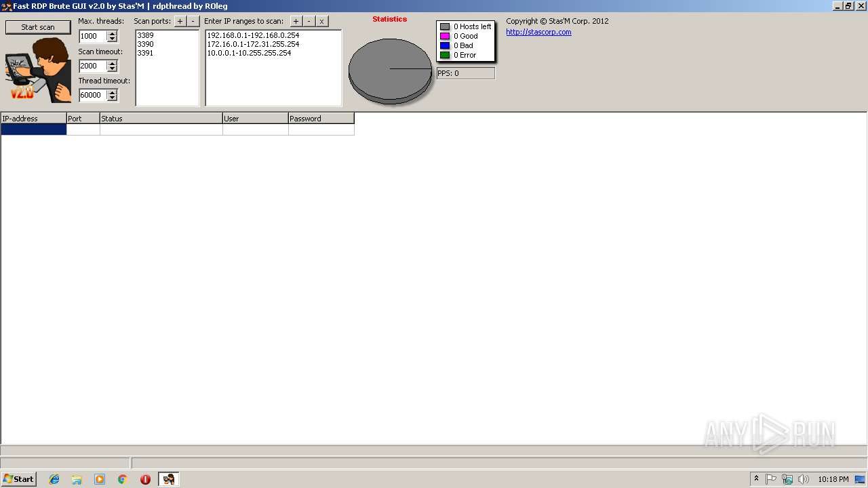Open Windows Explorer folder icon in taskbar

[x=77, y=479]
